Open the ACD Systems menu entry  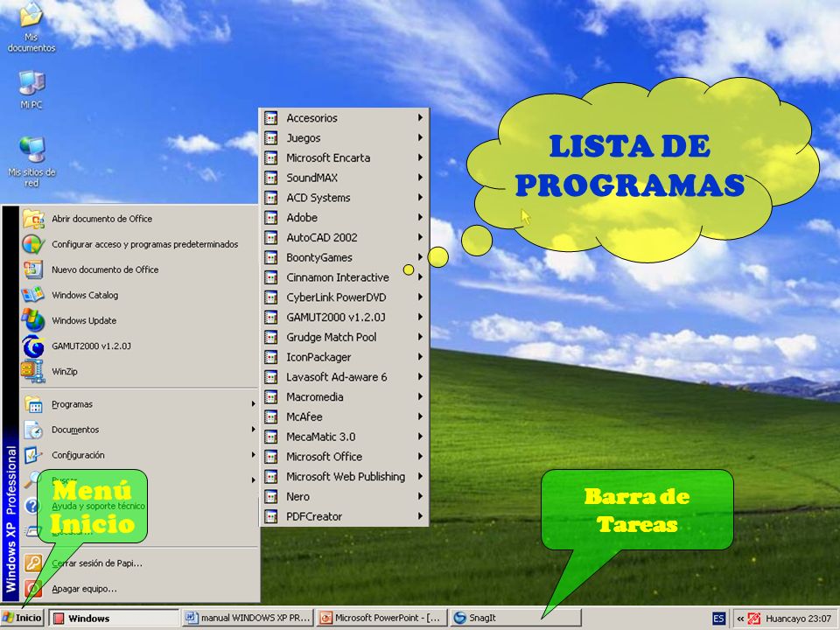point(345,198)
